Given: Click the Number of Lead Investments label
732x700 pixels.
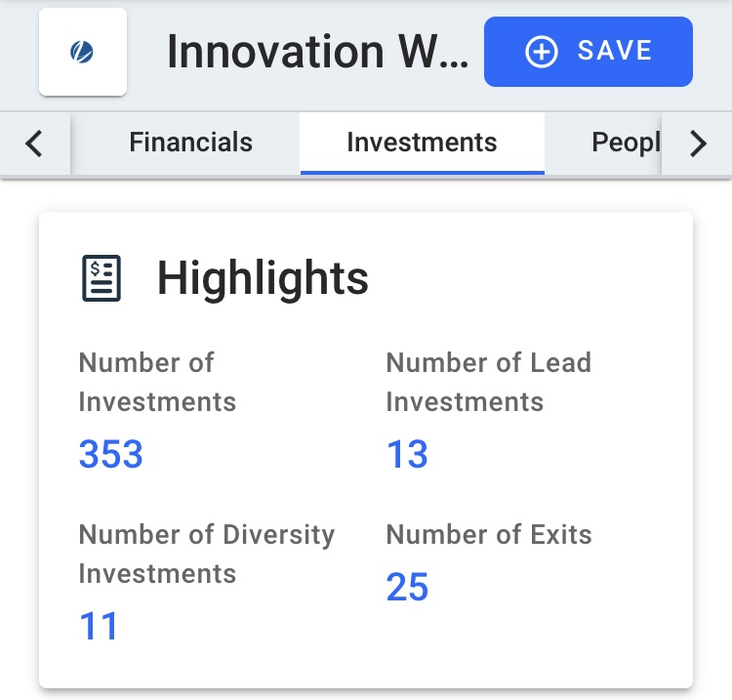Looking at the screenshot, I should pyautogui.click(x=489, y=382).
